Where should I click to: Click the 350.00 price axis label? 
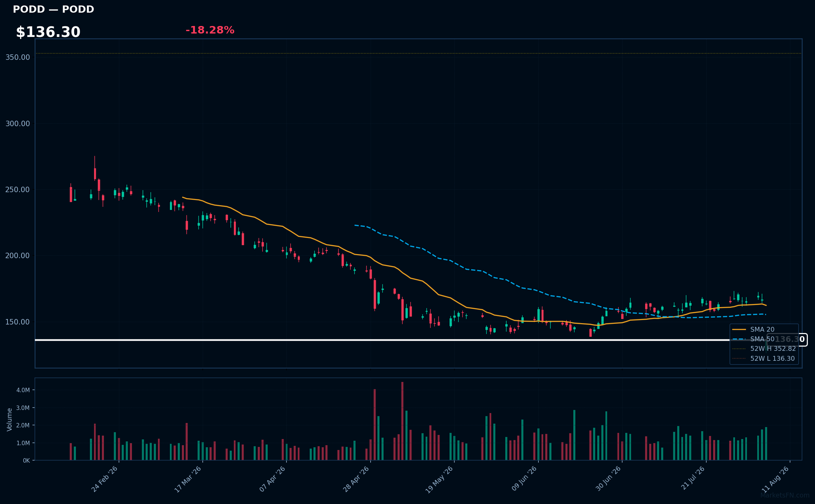pyautogui.click(x=18, y=57)
